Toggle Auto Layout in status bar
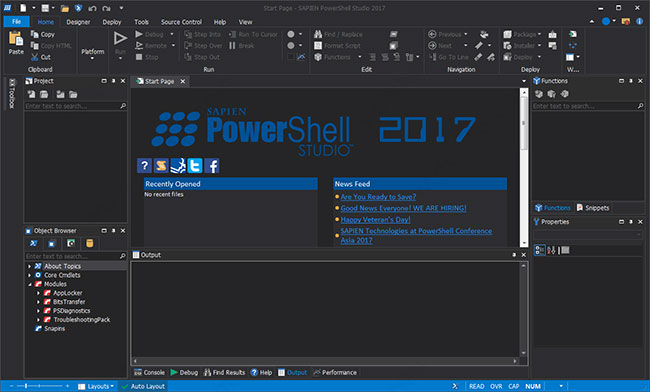Image resolution: width=650 pixels, height=392 pixels. pos(143,386)
